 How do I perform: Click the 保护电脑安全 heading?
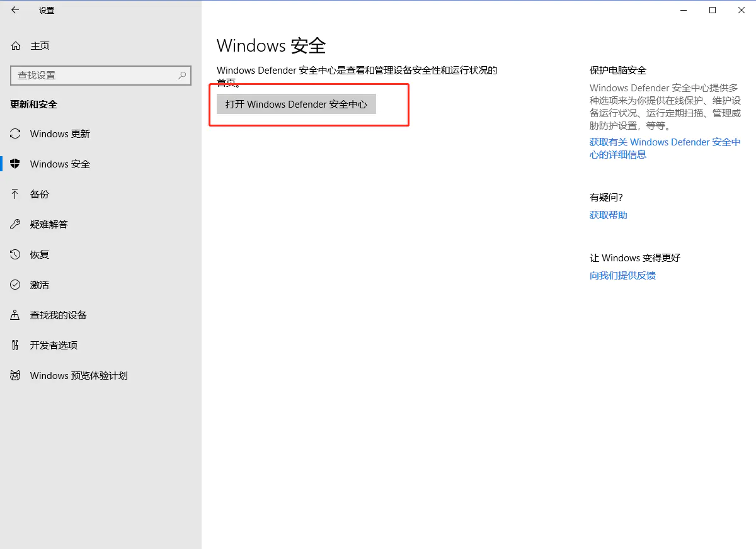pos(618,71)
